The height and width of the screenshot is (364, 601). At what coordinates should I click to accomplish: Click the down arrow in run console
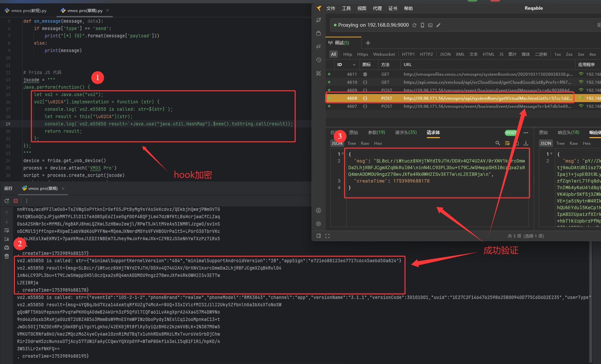(7, 222)
